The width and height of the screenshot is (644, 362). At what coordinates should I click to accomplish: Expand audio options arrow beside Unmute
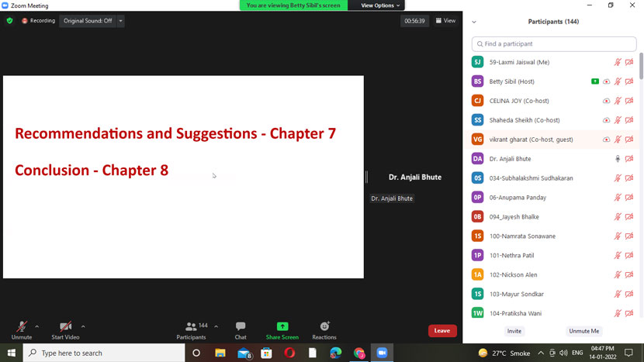[x=36, y=326]
